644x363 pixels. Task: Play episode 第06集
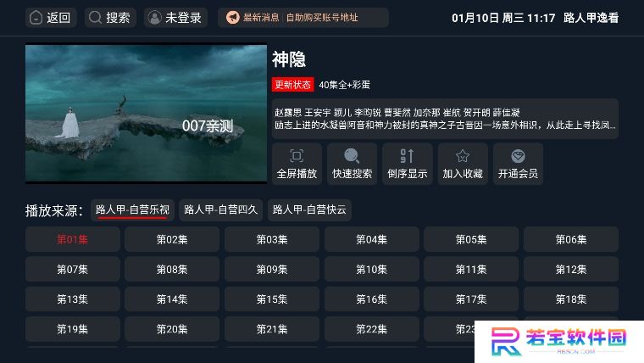tap(571, 239)
